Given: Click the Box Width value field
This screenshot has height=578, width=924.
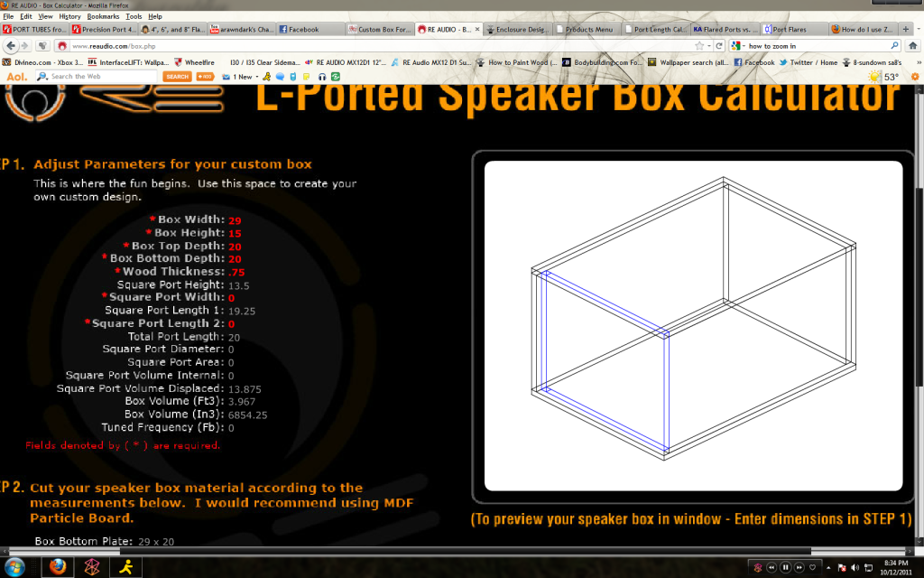Looking at the screenshot, I should pos(236,219).
